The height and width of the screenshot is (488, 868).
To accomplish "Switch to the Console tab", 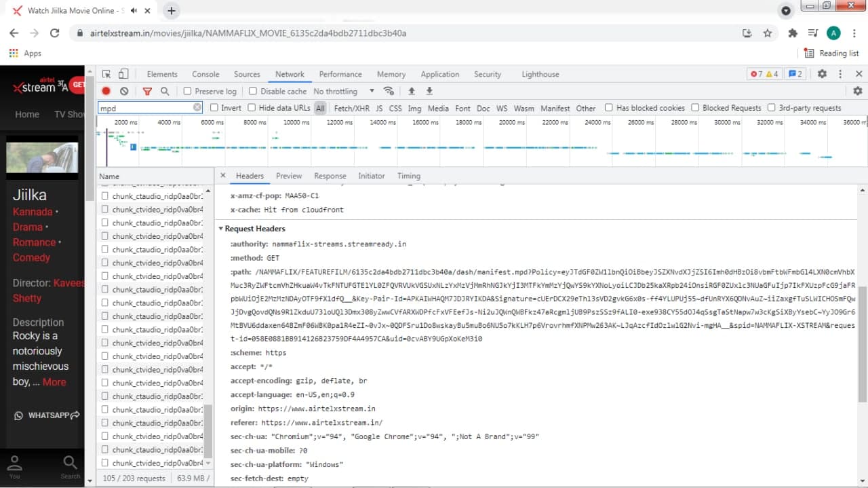I will 205,74.
